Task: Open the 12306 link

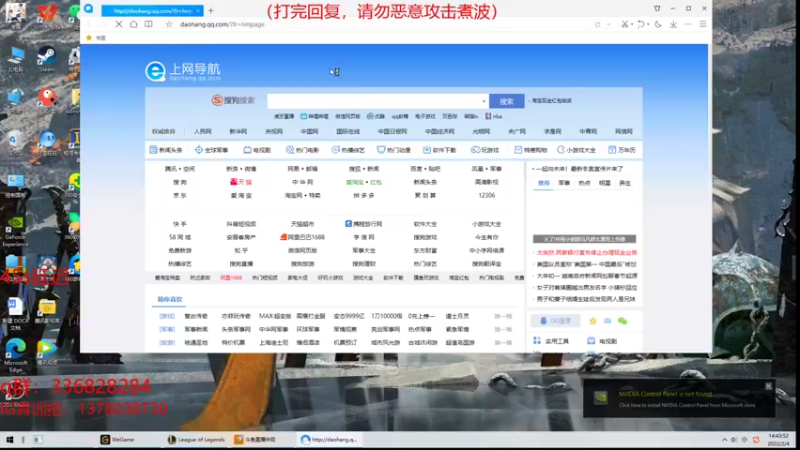Action: (x=487, y=195)
